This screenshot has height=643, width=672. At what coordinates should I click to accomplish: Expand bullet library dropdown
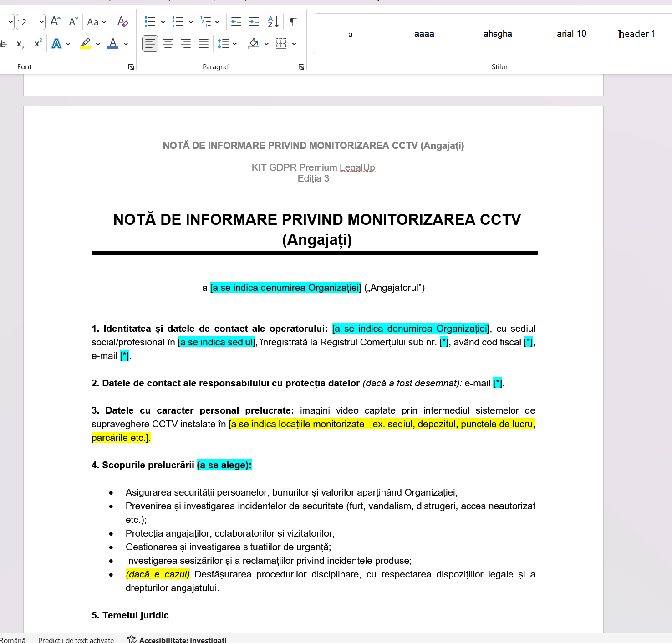(163, 22)
